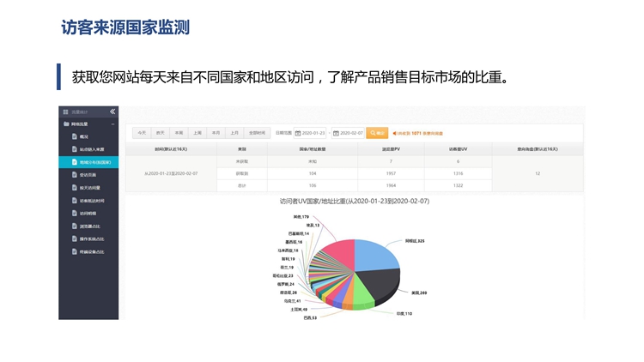Image resolution: width=644 pixels, height=362 pixels.
Task: Click the document icon beside 受访页面
Action: [75, 174]
